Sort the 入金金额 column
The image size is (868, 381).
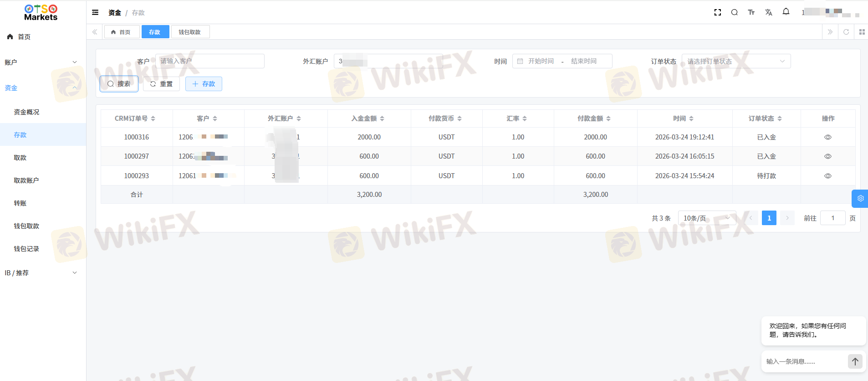[382, 118]
